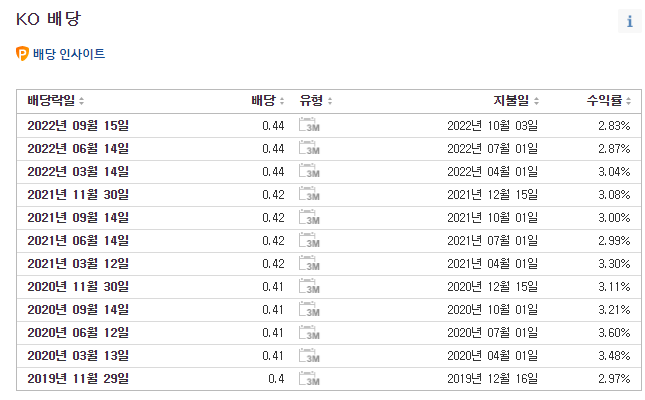Image resolution: width=645 pixels, height=400 pixels.
Task: Select ex-dividend date 2020년 11월 30일
Action: [78, 287]
